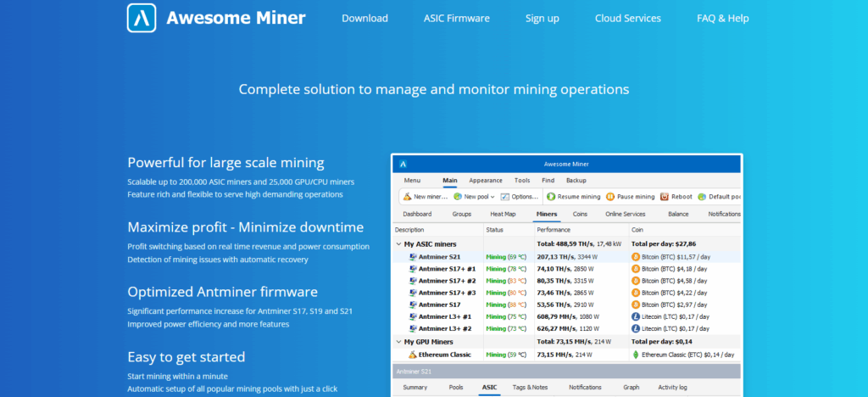Viewport: 868px width, 397px height.
Task: Collapse the My ASIC miners group
Action: pos(399,243)
